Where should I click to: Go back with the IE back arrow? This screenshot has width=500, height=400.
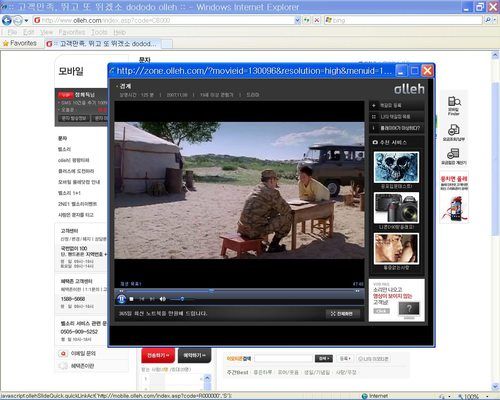tap(7, 20)
